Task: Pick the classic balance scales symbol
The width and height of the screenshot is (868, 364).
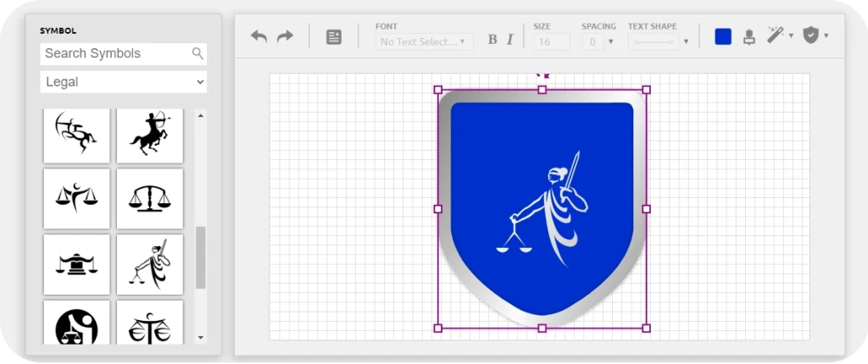Action: pos(149,199)
